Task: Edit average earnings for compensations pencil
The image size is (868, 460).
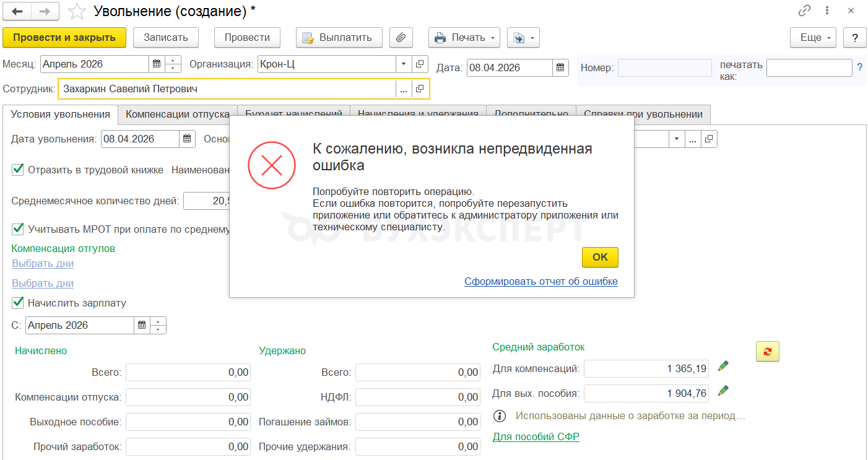Action: [x=723, y=367]
